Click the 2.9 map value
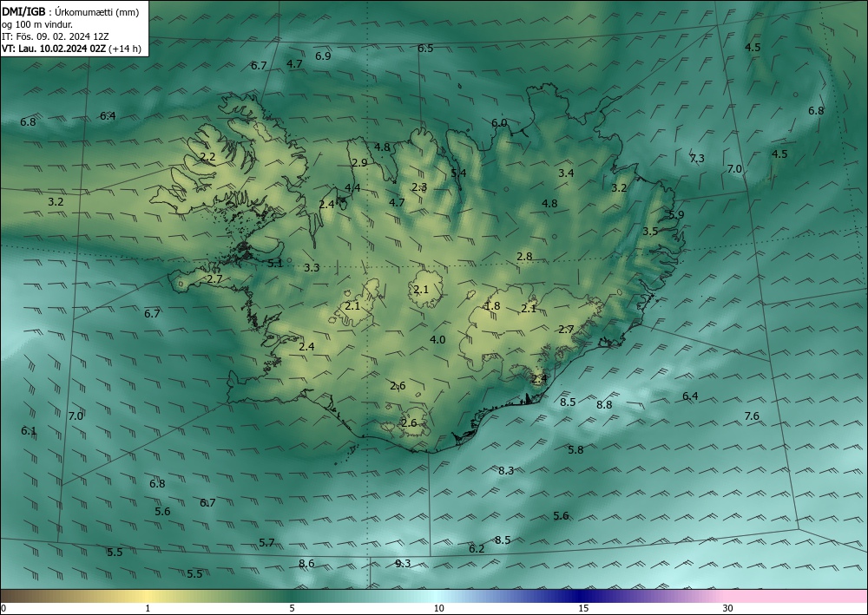 click(x=359, y=162)
